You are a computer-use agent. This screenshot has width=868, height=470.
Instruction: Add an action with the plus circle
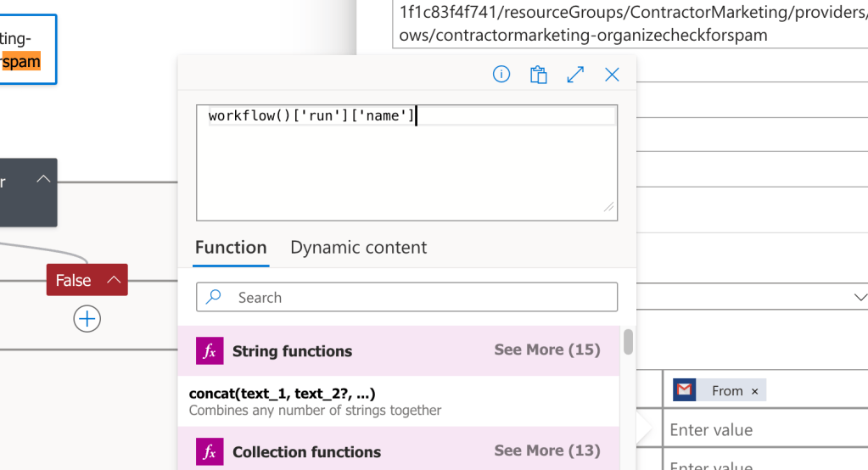point(87,319)
